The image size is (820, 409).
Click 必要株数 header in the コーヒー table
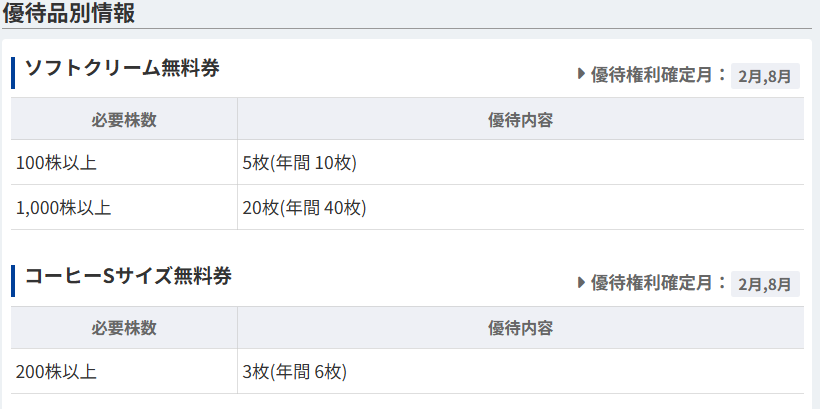(124, 328)
